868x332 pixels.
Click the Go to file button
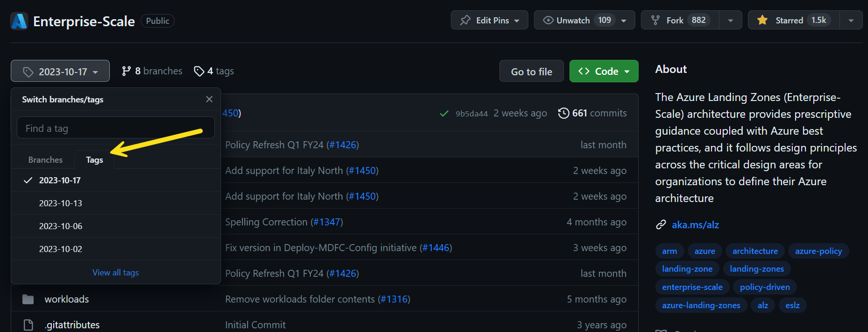532,71
